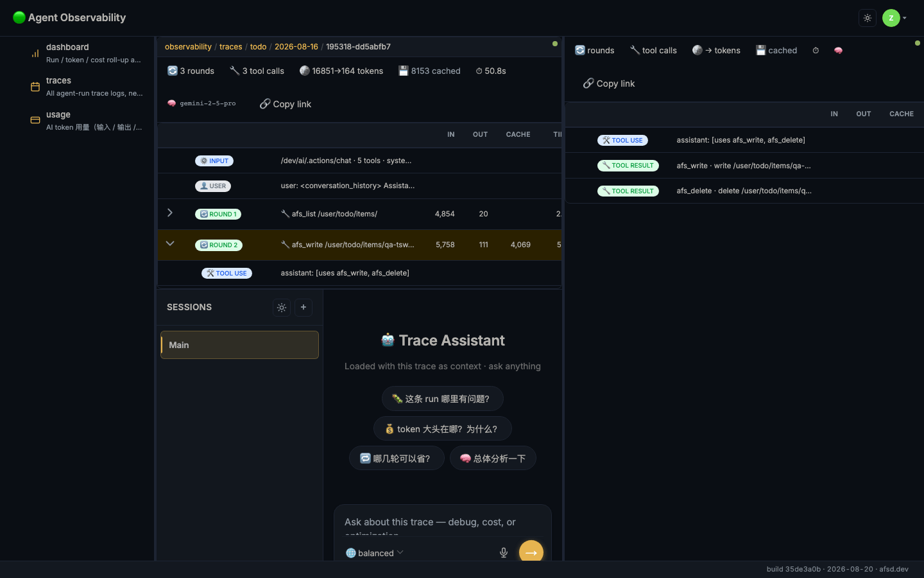924x578 pixels.
Task: Click the TOOL USE badge in right panel
Action: [622, 140]
